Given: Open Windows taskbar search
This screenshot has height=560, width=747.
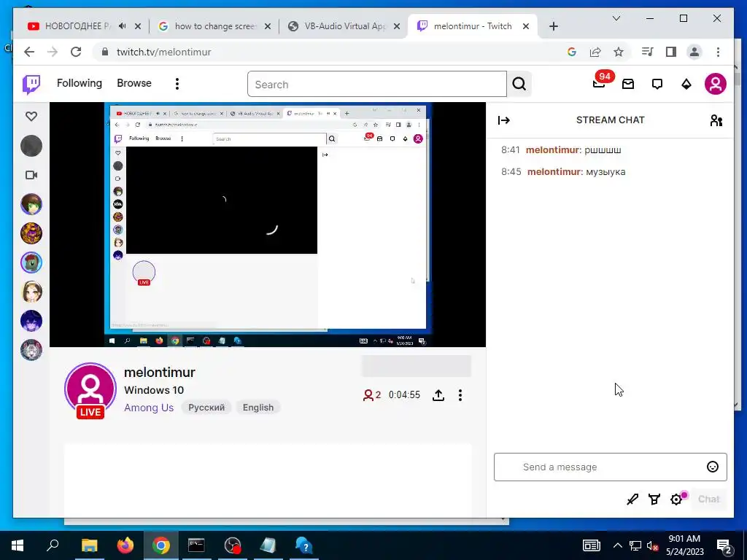Looking at the screenshot, I should point(53,545).
